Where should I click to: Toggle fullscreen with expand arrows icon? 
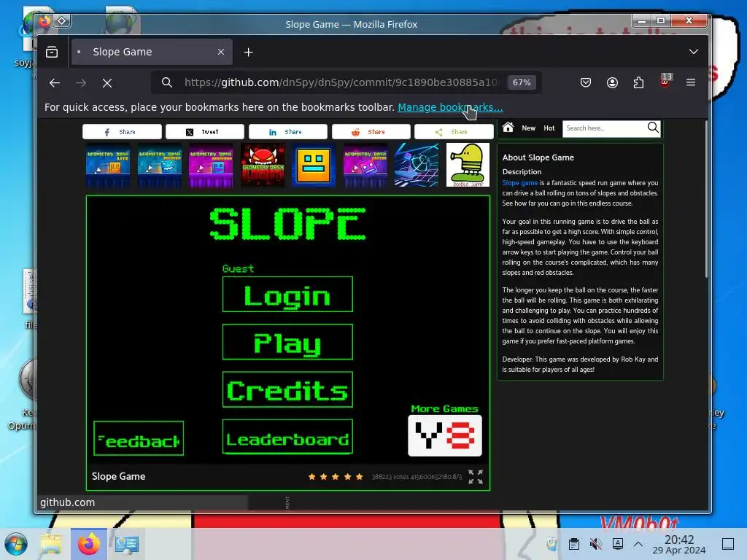coord(476,477)
